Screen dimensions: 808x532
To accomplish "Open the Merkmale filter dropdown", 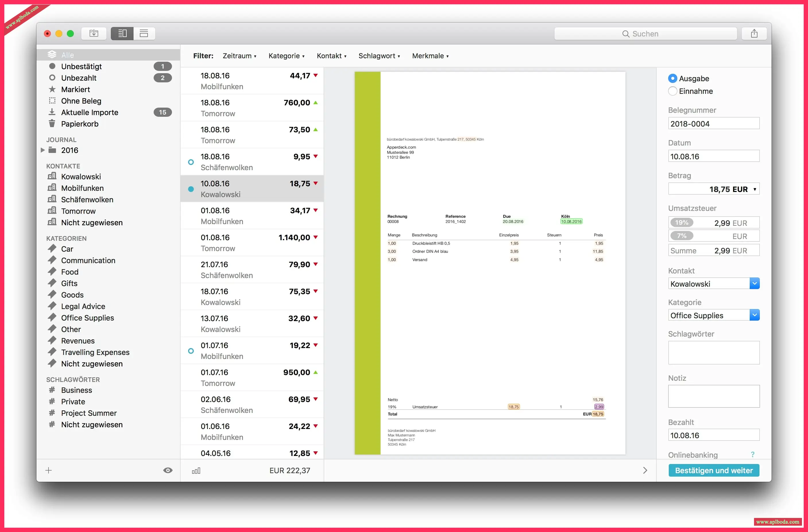I will [x=430, y=56].
